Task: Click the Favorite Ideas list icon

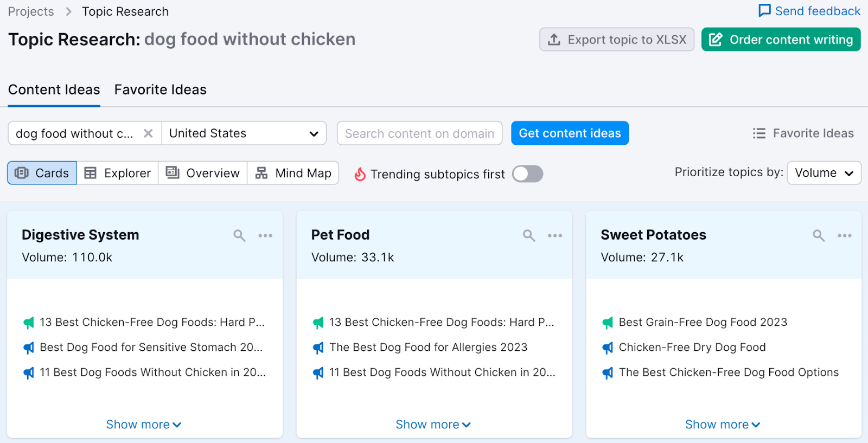Action: click(x=759, y=133)
